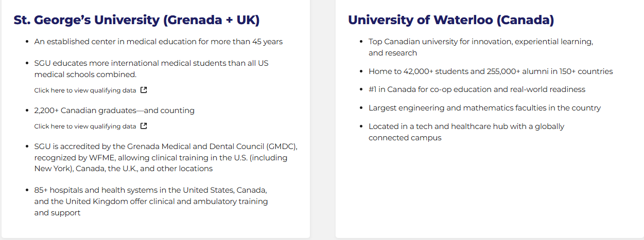Select the St. George's University heading

tap(136, 20)
